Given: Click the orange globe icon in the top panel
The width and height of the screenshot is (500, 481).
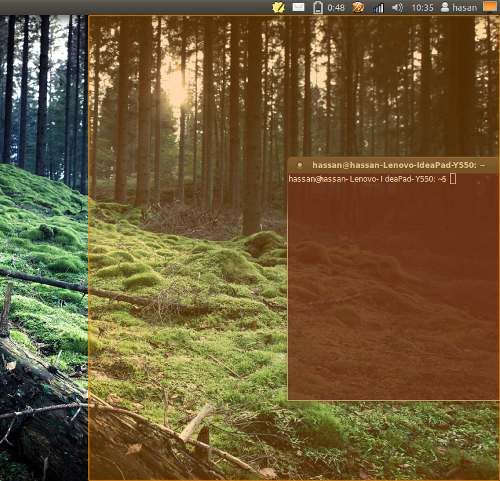Looking at the screenshot, I should coord(358,7).
